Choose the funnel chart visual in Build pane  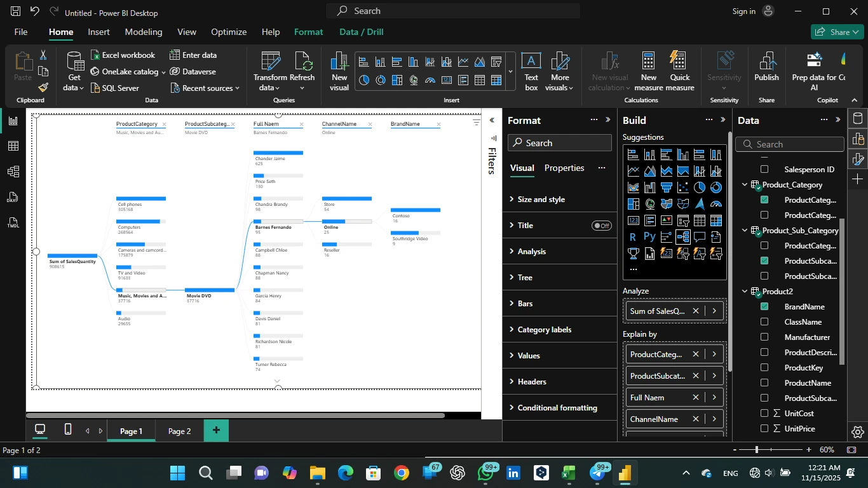pyautogui.click(x=667, y=187)
